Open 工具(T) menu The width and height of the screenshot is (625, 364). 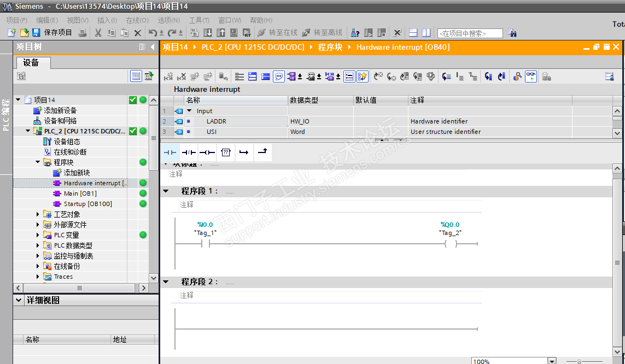pyautogui.click(x=199, y=20)
